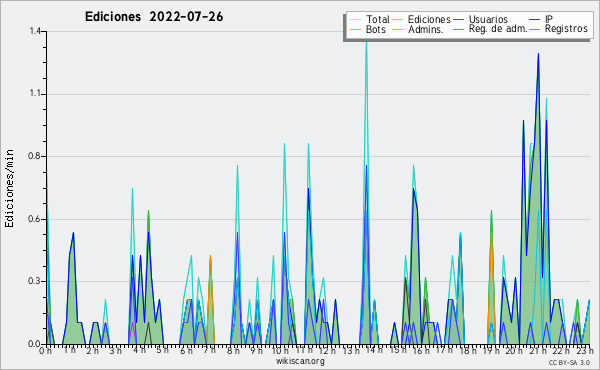The width and height of the screenshot is (600, 370).
Task: Click the 0.6 value on the y-axis
Action: point(35,219)
